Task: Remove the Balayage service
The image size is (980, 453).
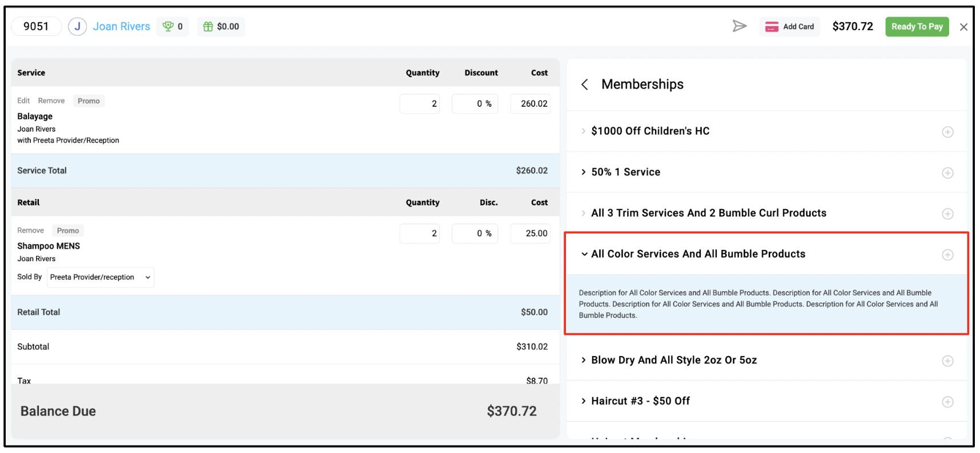Action: coord(51,101)
